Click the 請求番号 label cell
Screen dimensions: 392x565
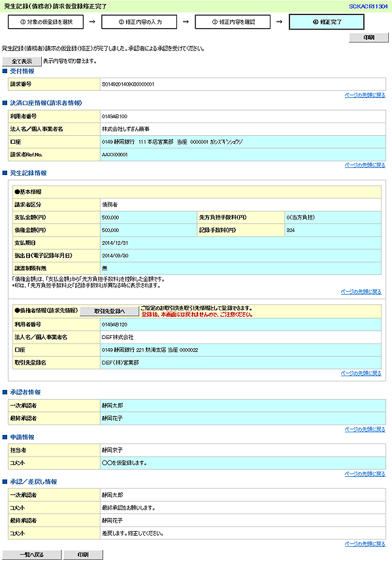tap(54, 84)
